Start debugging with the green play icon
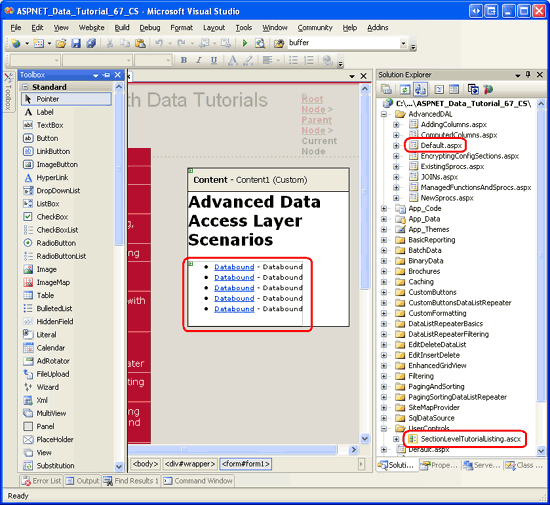550x505 pixels. tap(245, 43)
